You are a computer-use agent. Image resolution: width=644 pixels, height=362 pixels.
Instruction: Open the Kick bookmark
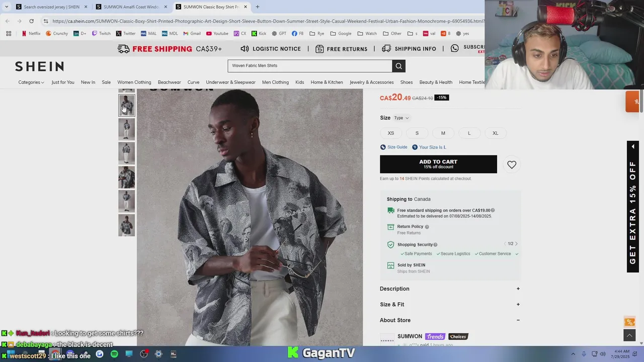pyautogui.click(x=259, y=34)
